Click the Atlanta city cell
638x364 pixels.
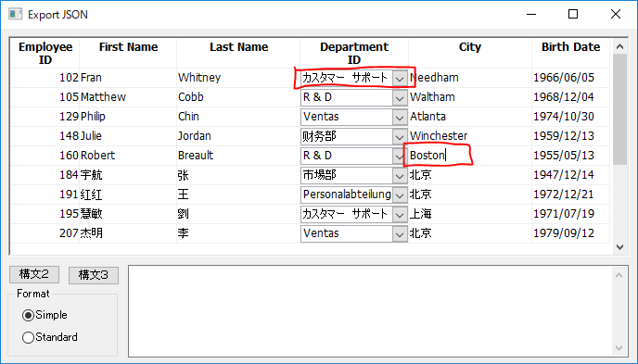(470, 117)
